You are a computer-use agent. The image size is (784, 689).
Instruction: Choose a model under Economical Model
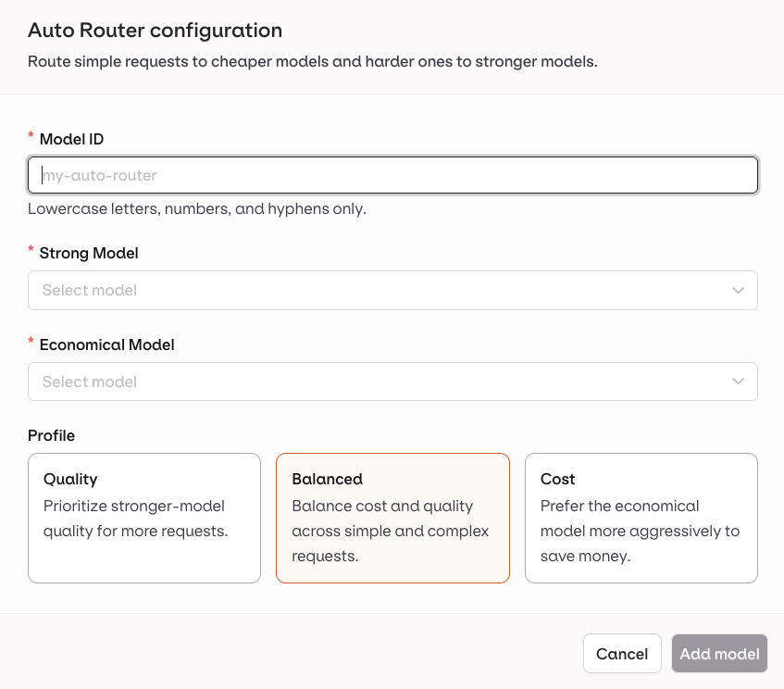(x=392, y=381)
